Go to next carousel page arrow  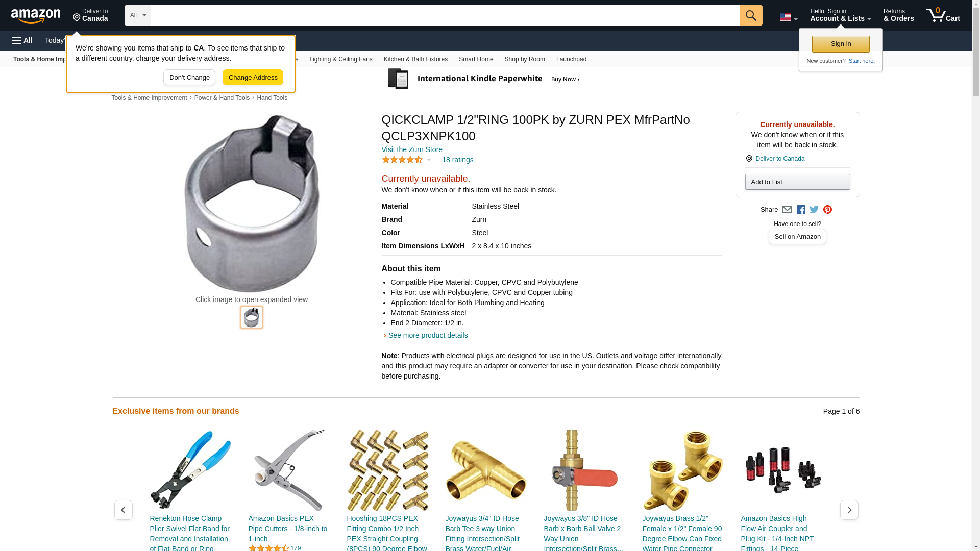[x=849, y=510]
